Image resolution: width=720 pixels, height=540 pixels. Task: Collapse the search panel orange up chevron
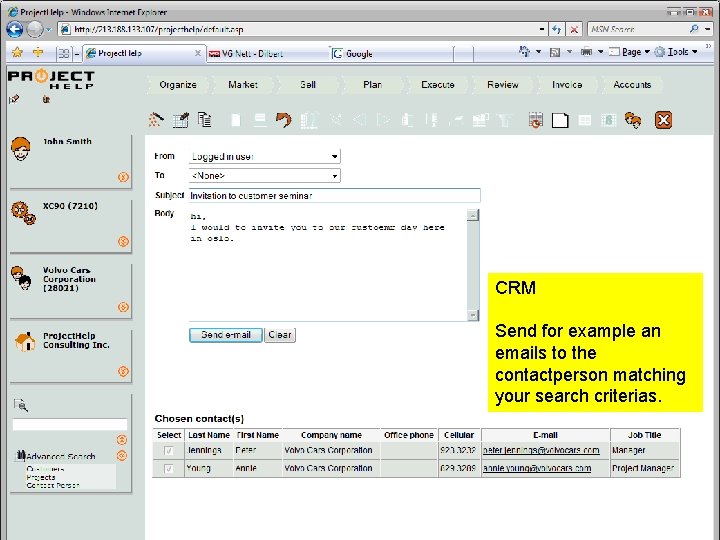point(122,439)
